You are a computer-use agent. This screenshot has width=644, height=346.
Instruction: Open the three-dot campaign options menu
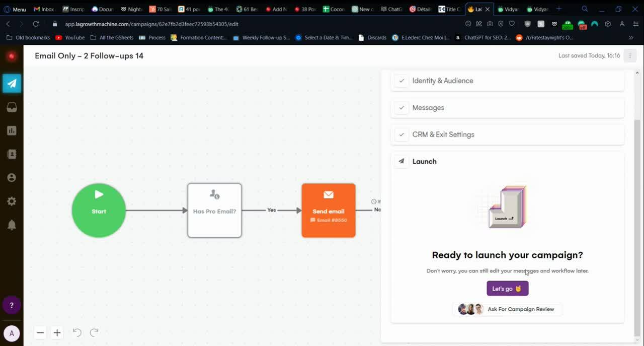click(x=630, y=56)
